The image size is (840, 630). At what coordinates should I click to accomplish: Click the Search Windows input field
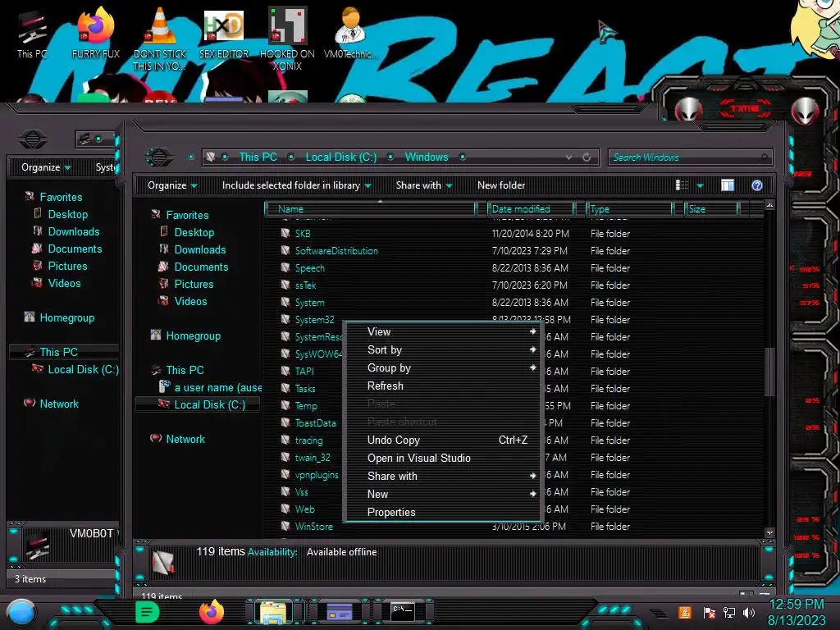pyautogui.click(x=690, y=157)
